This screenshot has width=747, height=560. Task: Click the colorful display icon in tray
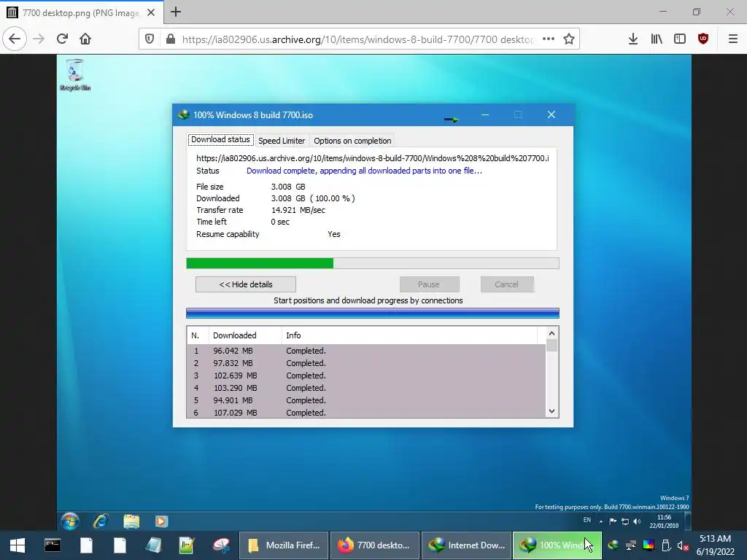pos(649,545)
